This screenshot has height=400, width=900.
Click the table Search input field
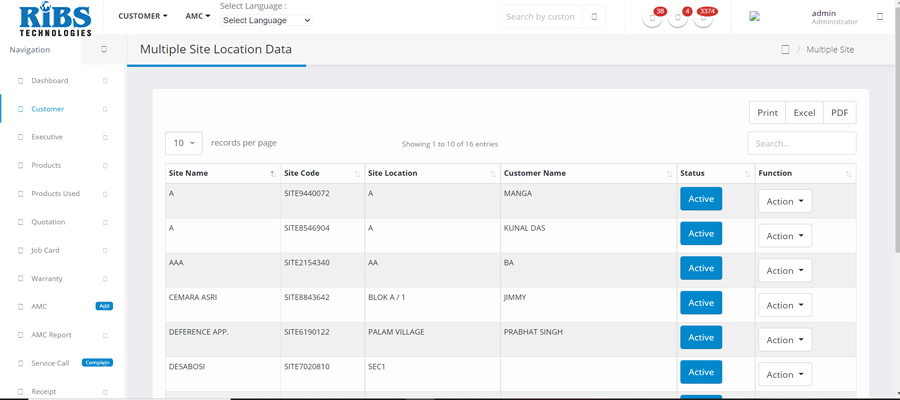(801, 143)
